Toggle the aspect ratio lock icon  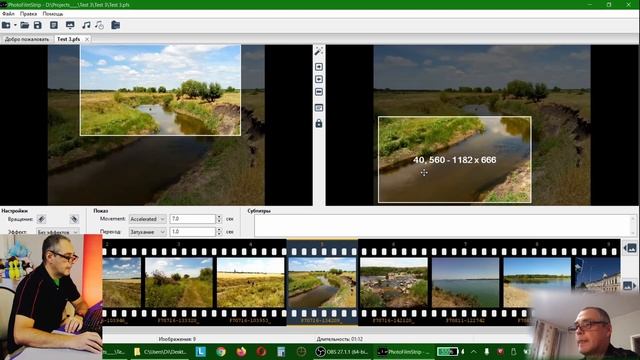click(x=319, y=123)
